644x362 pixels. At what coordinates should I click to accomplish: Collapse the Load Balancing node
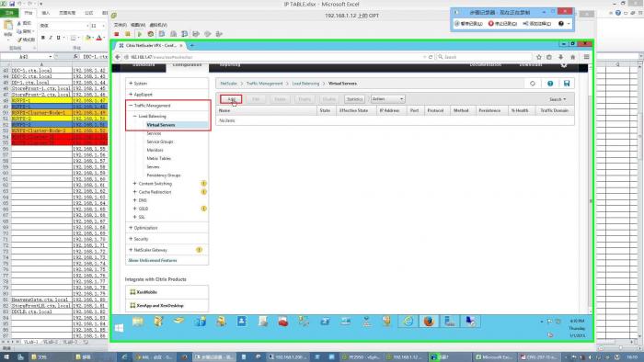point(134,117)
